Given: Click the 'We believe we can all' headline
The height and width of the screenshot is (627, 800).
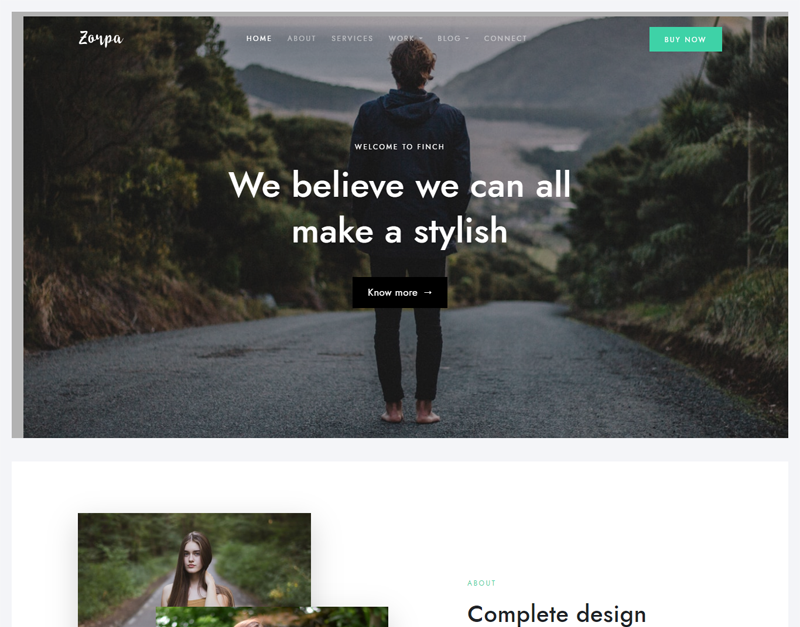Looking at the screenshot, I should tap(399, 185).
